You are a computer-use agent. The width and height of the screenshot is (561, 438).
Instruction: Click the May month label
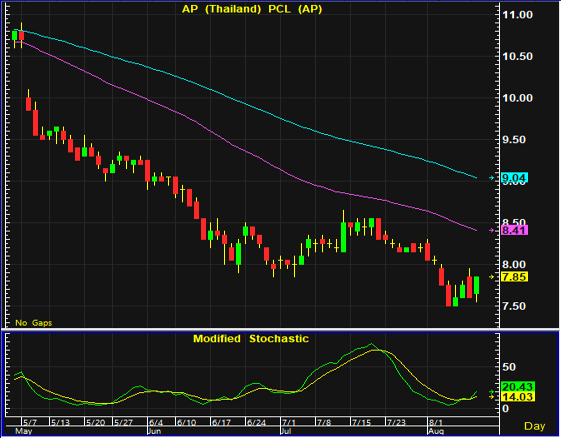point(24,431)
